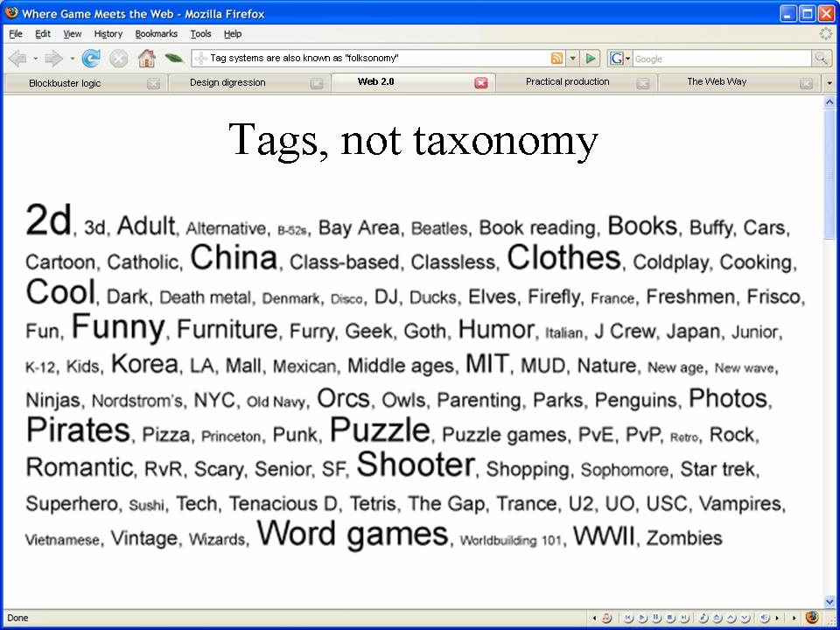Click the stop media button in status bar

(x=669, y=618)
